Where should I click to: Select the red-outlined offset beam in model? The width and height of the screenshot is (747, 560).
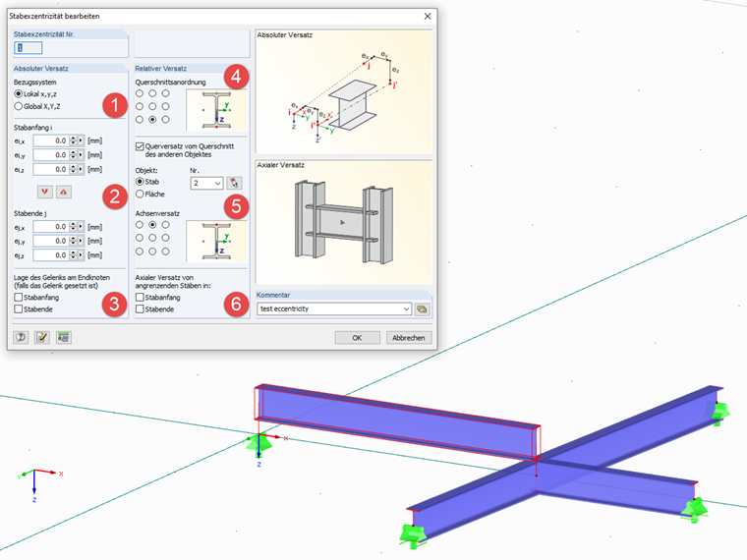397,421
